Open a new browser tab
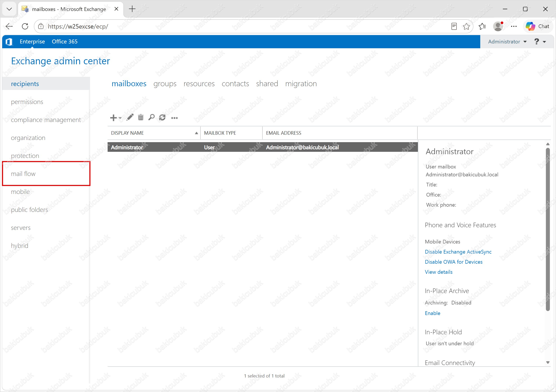 click(132, 9)
